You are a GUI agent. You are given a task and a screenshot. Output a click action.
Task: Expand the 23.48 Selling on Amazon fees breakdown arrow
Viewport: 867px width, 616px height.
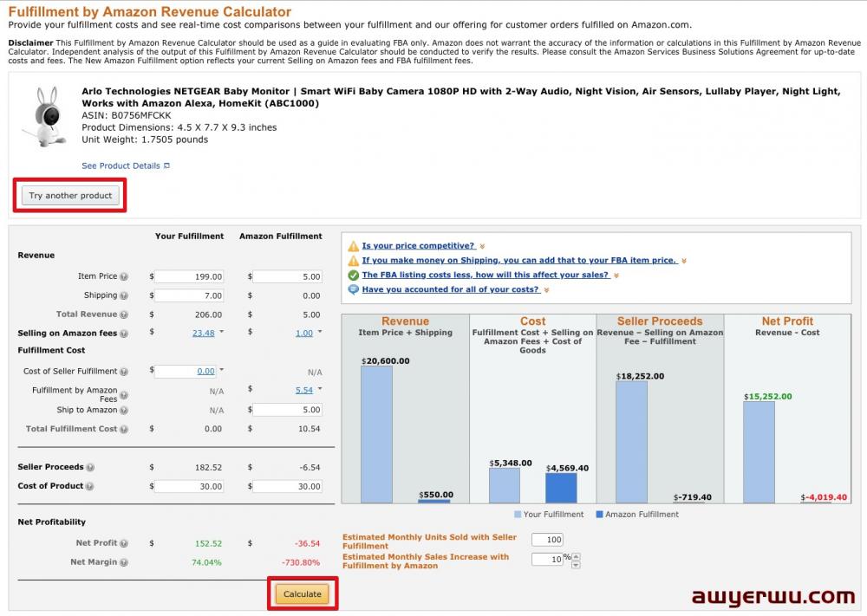[222, 332]
